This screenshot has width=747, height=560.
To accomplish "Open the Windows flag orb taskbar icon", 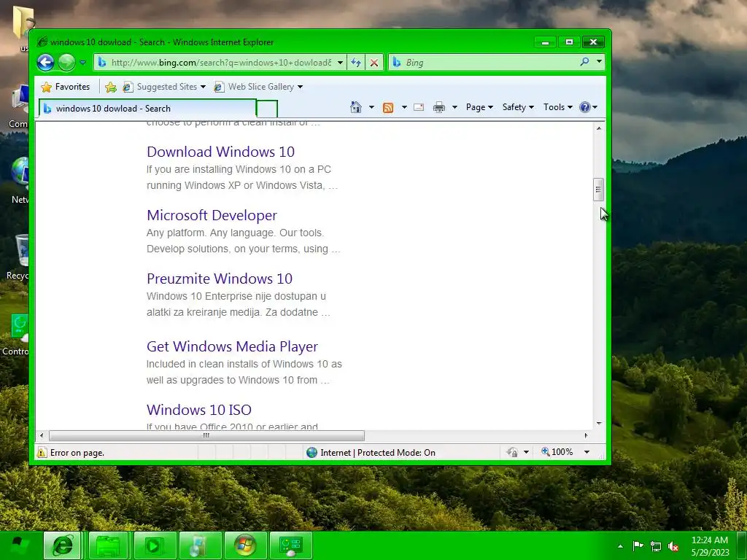I will pos(245,545).
